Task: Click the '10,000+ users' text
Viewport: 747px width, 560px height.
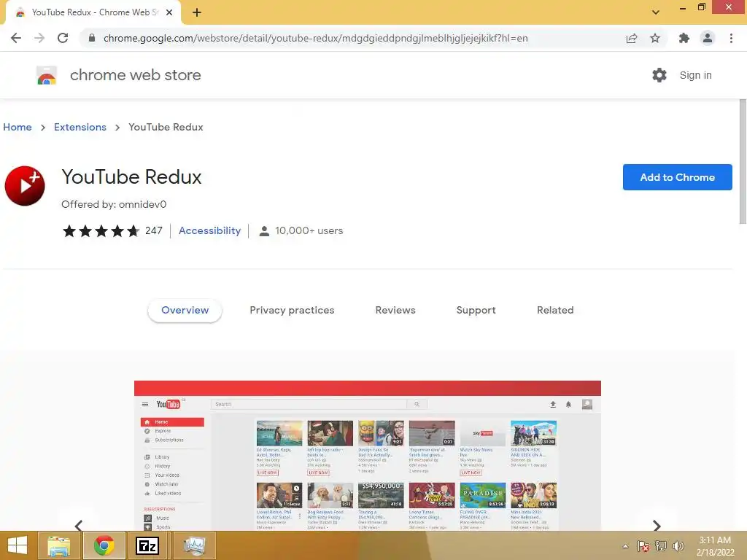Action: [309, 231]
